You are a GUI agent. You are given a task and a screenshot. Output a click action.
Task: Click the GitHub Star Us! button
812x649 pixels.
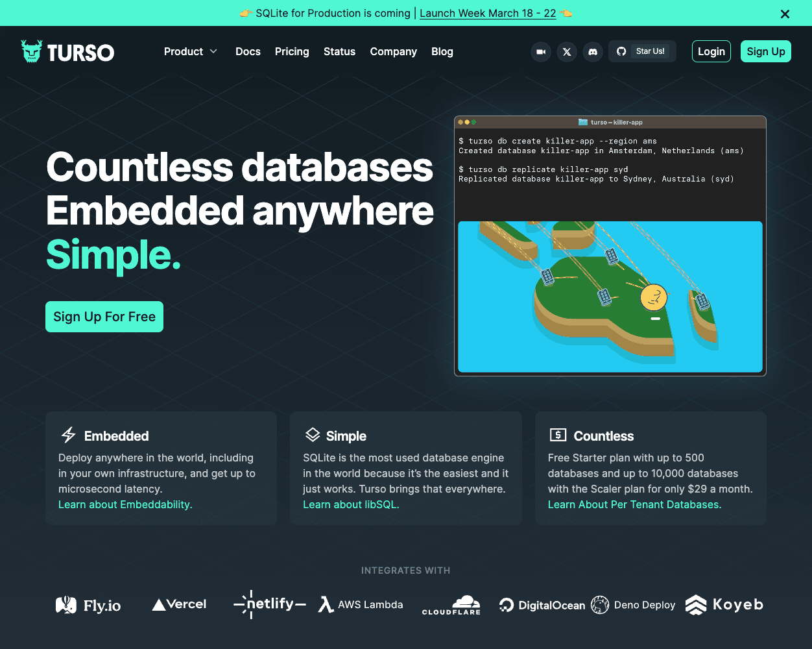(x=642, y=51)
